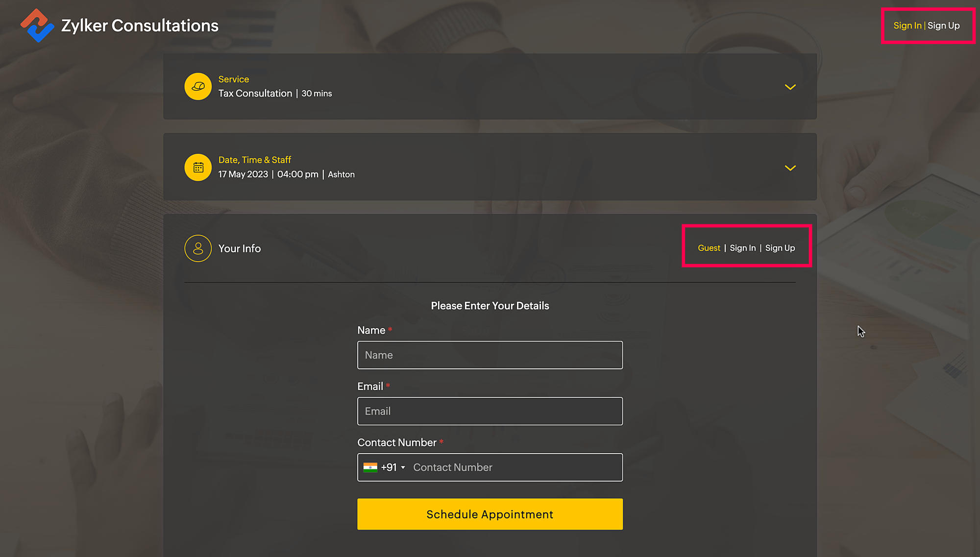The width and height of the screenshot is (980, 557).
Task: Focus the Email input field
Action: pos(490,411)
